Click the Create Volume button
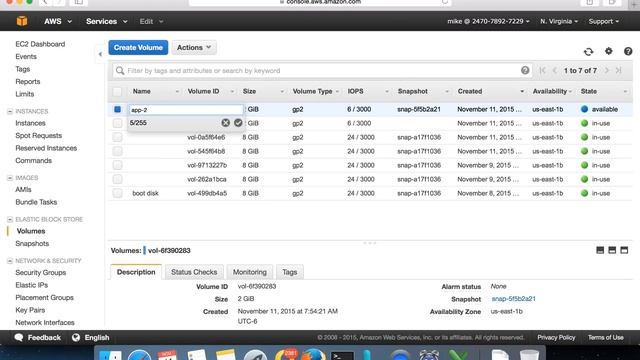This screenshot has width=640, height=360. coord(138,47)
